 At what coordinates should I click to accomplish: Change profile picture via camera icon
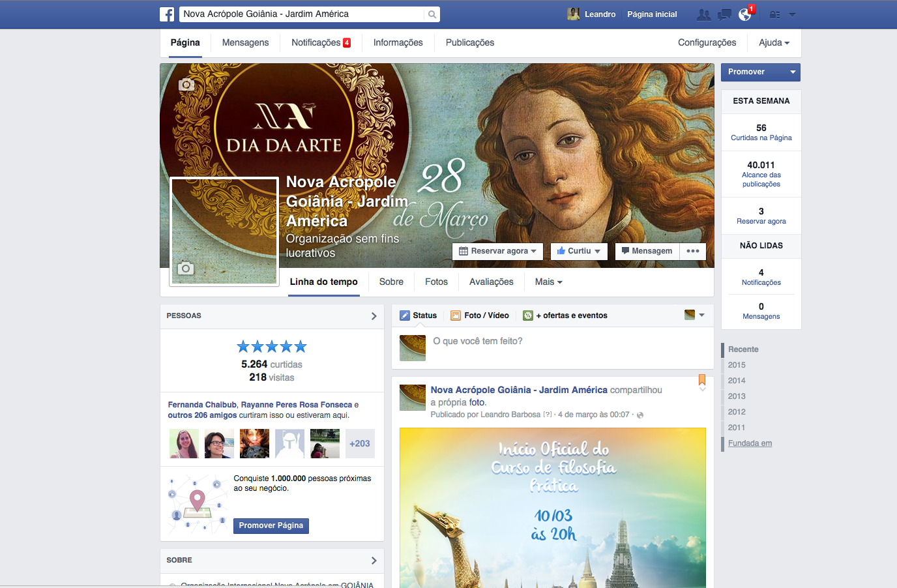pyautogui.click(x=186, y=269)
